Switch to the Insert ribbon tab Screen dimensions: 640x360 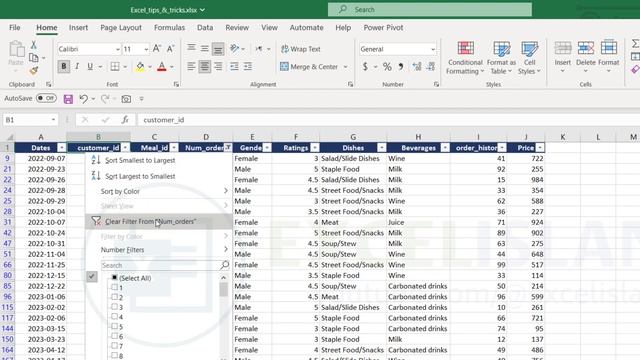[x=78, y=28]
